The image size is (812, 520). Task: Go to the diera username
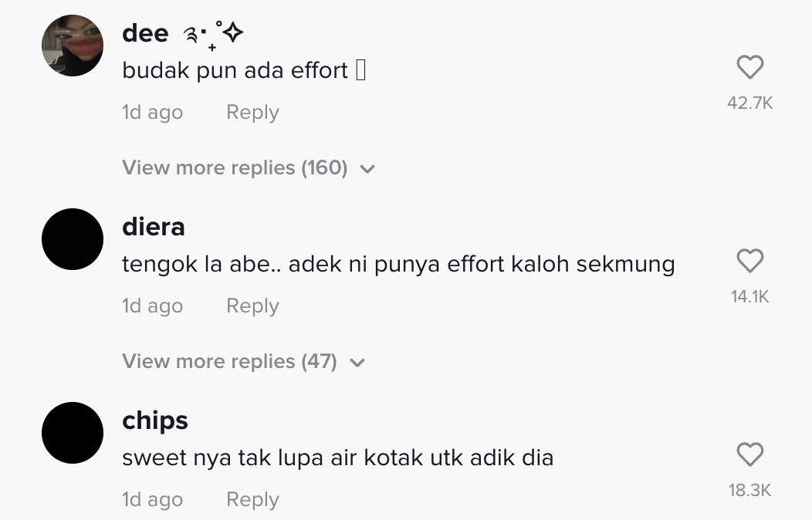pos(154,227)
